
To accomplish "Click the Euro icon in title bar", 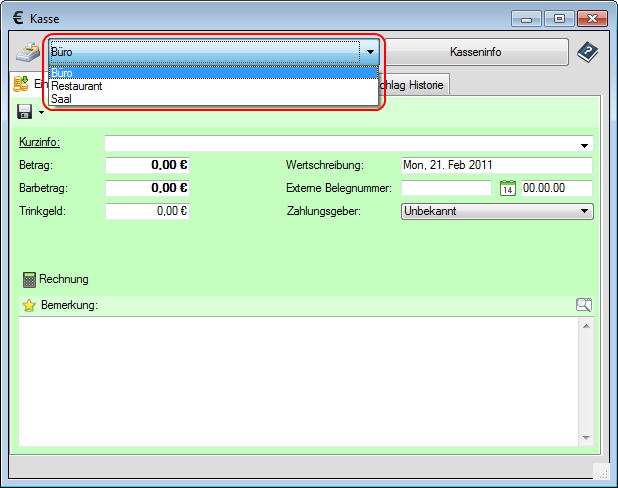I will 19,18.
